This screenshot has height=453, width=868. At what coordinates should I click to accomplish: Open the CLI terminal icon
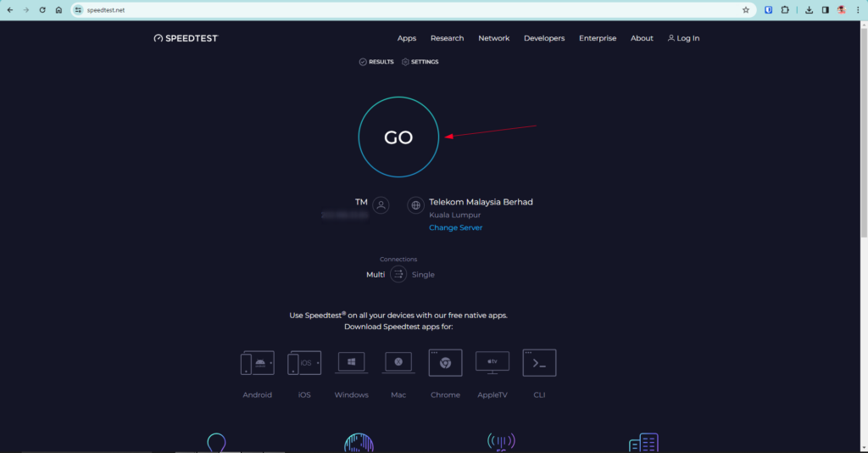point(539,363)
